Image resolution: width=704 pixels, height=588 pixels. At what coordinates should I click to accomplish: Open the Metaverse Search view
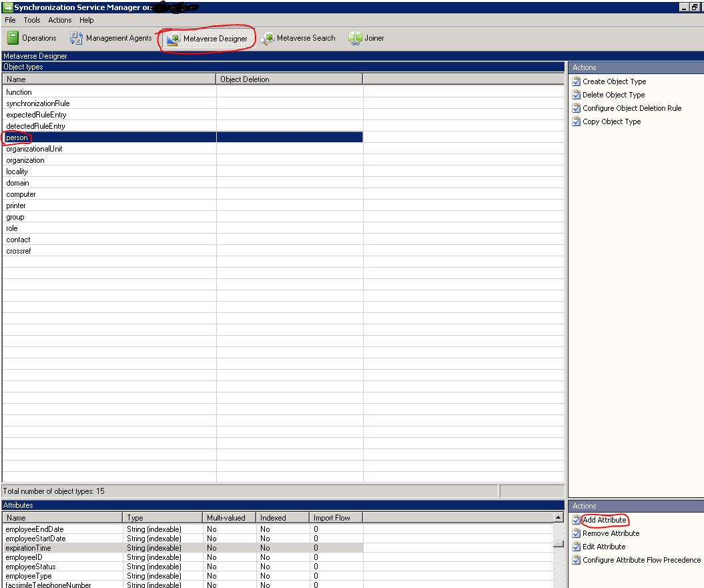point(298,38)
